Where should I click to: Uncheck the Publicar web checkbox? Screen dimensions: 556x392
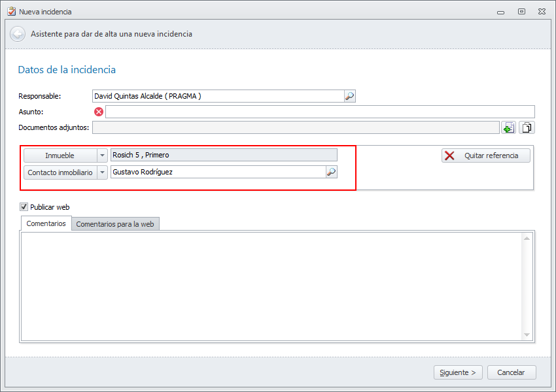pyautogui.click(x=24, y=207)
